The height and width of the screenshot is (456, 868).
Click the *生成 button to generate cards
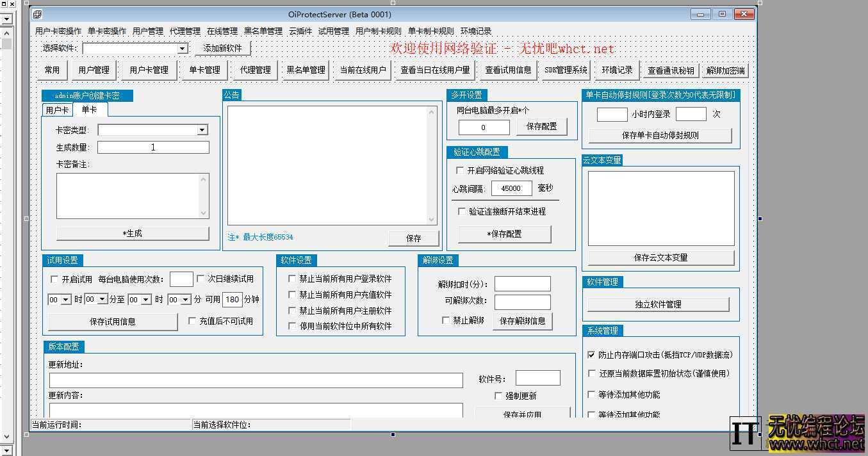pos(133,233)
